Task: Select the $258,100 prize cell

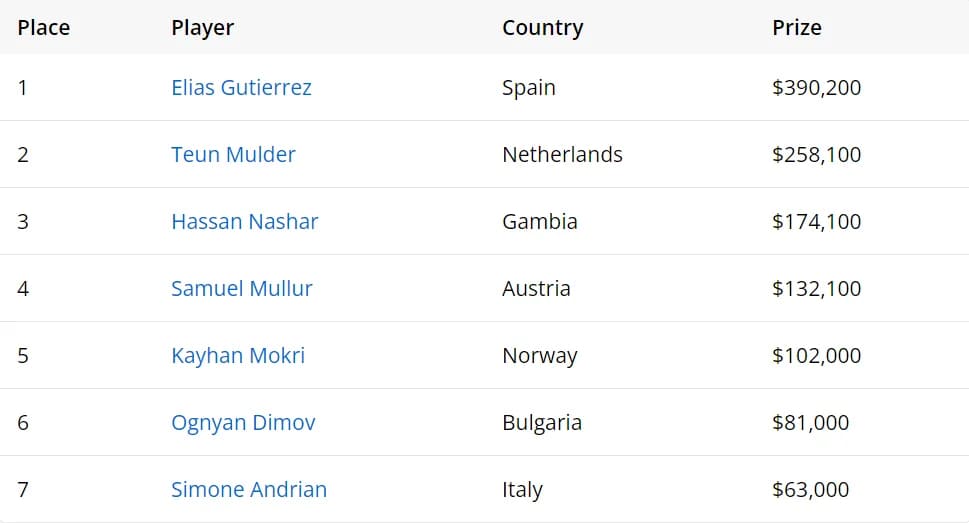Action: [x=816, y=155]
